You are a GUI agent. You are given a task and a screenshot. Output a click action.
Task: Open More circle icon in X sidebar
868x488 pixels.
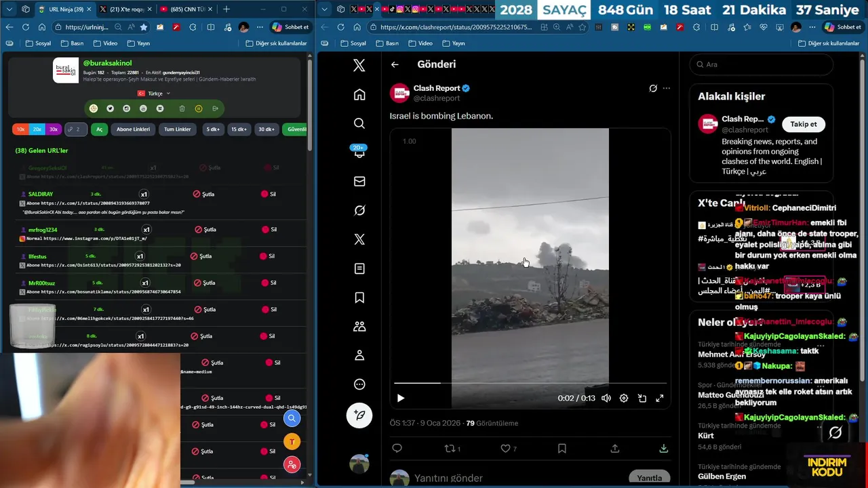coord(359,384)
